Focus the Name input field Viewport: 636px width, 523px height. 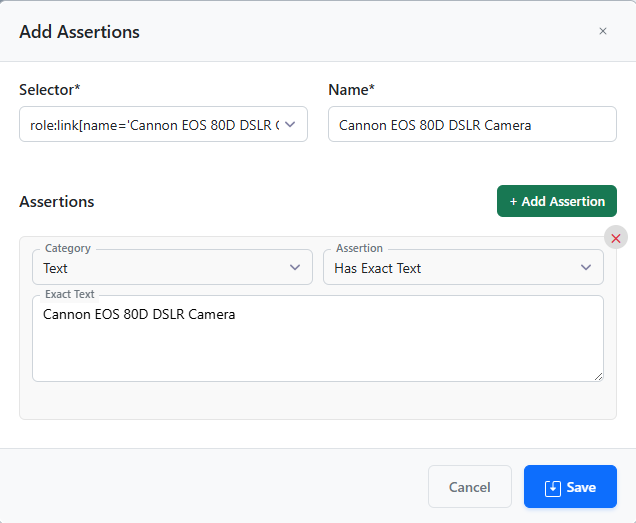click(472, 125)
